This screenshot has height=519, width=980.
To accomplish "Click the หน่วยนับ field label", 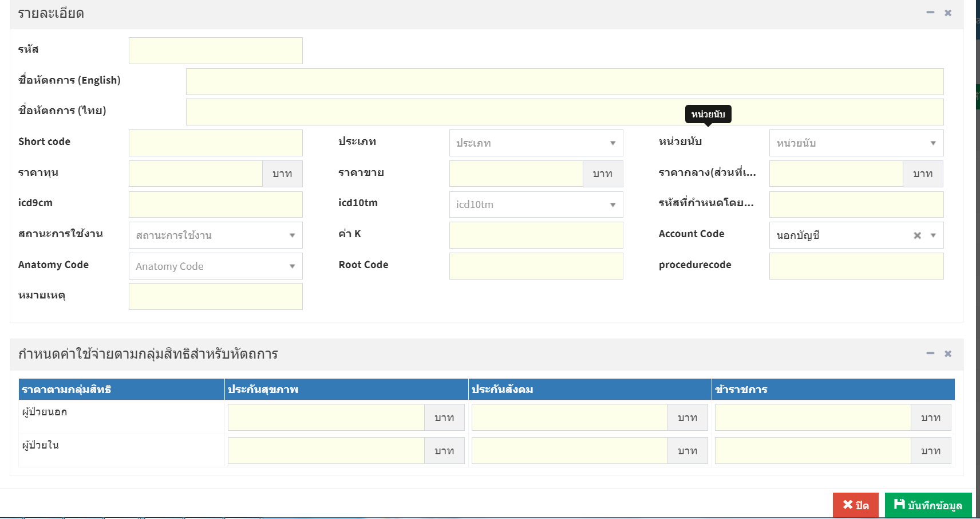I will 680,141.
